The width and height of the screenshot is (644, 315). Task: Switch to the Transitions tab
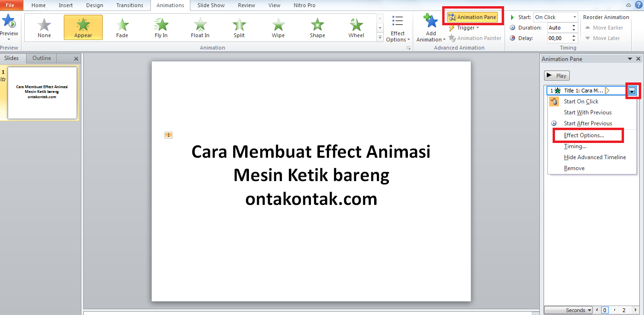click(129, 5)
